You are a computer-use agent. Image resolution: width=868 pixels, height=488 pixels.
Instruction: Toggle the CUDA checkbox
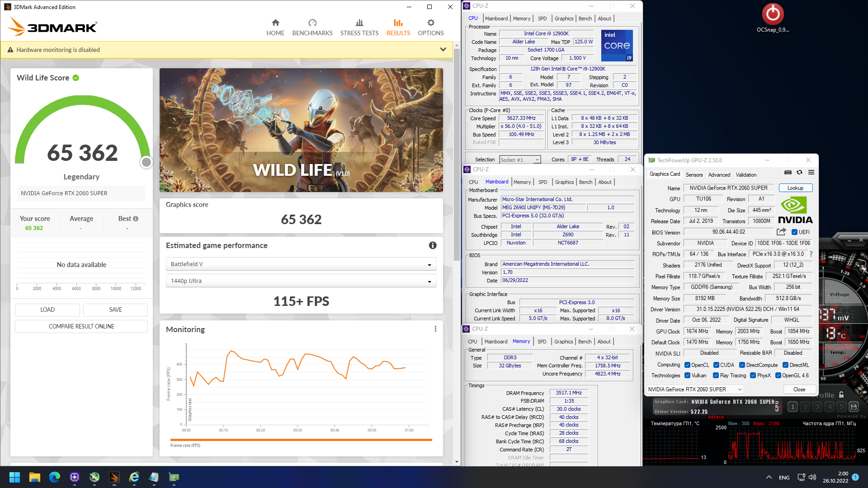point(716,365)
